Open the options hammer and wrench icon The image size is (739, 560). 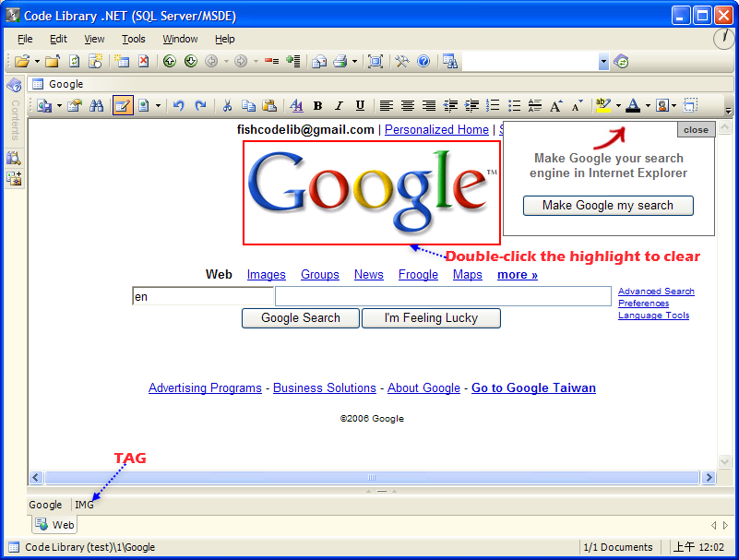pyautogui.click(x=402, y=61)
